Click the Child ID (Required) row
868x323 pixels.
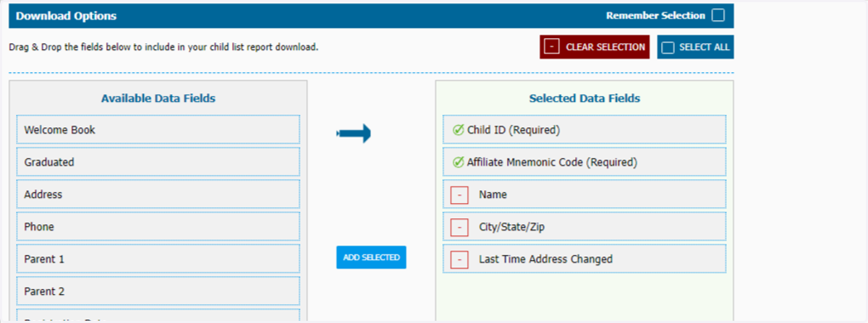[584, 130]
